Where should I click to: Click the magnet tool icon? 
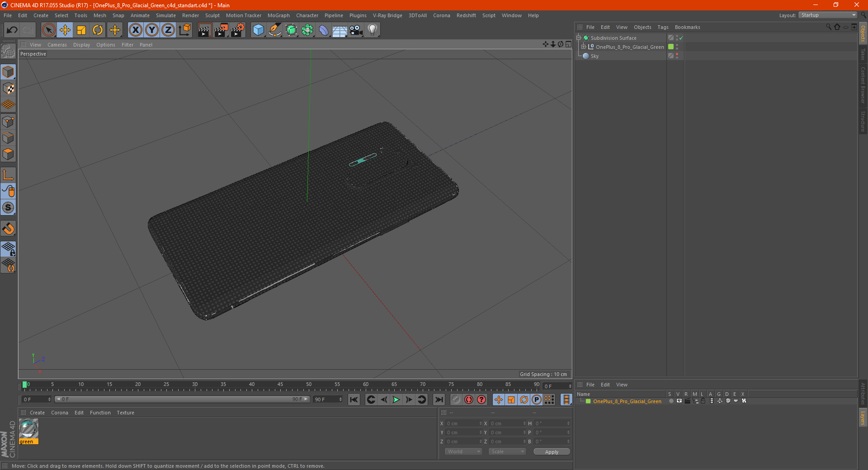tap(8, 229)
